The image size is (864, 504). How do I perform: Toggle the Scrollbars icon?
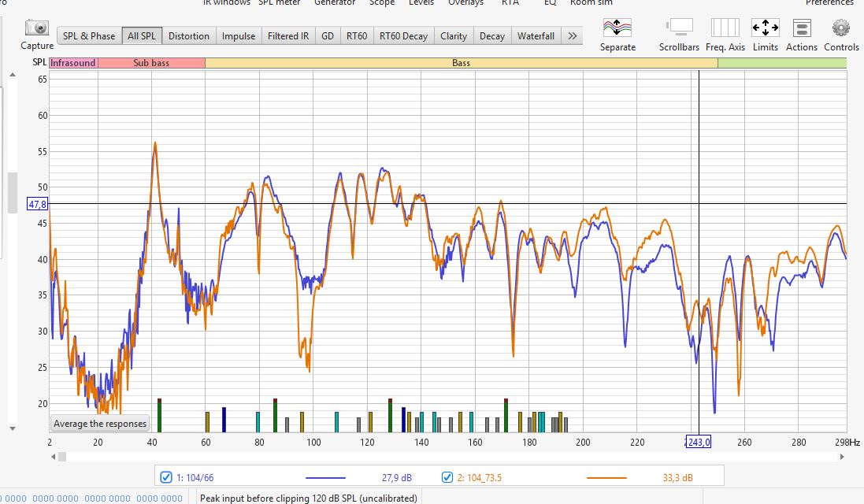tap(679, 28)
